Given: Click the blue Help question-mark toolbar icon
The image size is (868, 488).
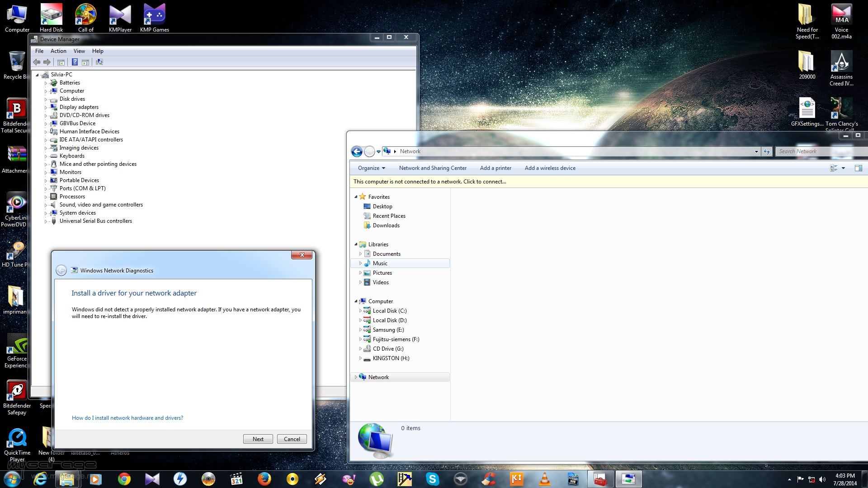Looking at the screenshot, I should click(x=75, y=62).
